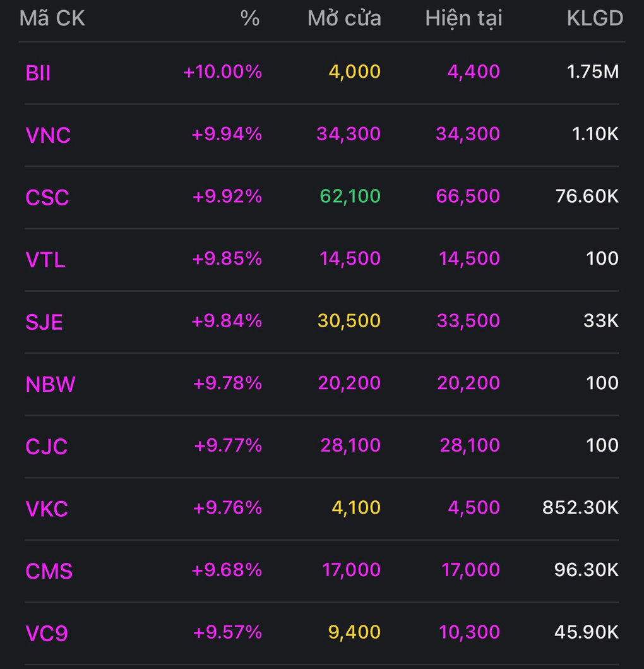The width and height of the screenshot is (644, 669).
Task: Tap the VTL stock symbol
Action: pos(45,260)
